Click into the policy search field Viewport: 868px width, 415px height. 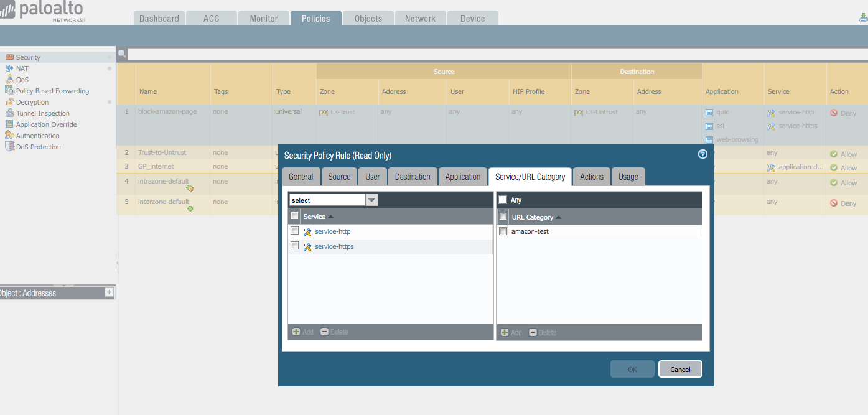[497, 54]
